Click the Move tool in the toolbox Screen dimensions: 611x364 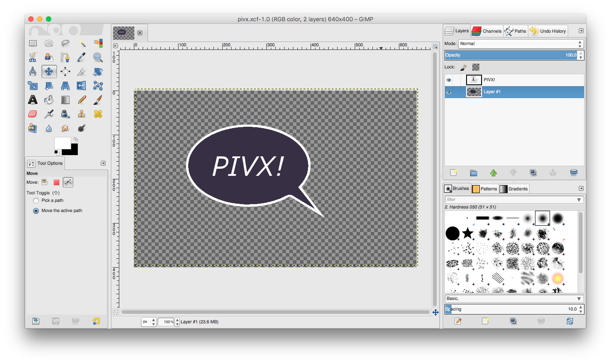tap(49, 72)
